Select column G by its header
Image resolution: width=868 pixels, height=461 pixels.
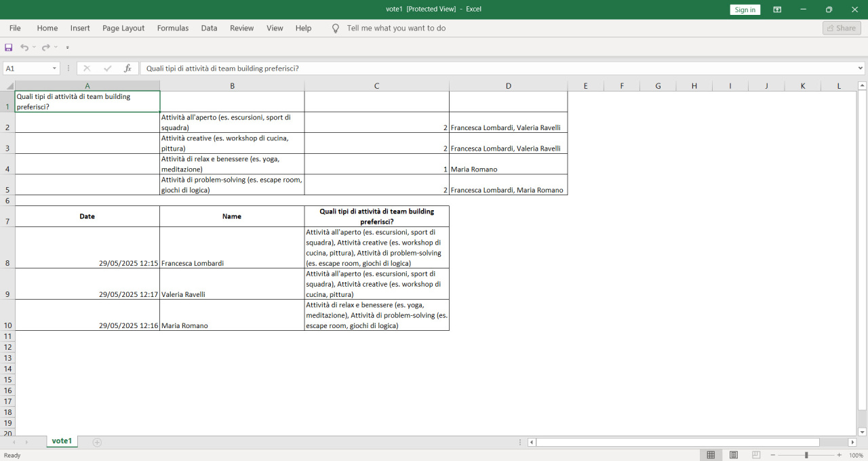pyautogui.click(x=658, y=86)
